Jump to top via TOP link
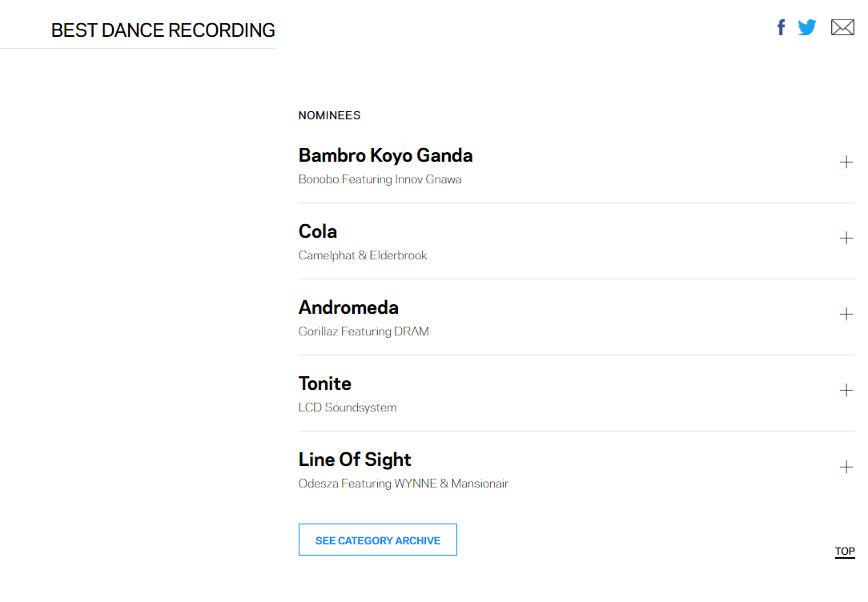The width and height of the screenshot is (868, 602). (845, 552)
